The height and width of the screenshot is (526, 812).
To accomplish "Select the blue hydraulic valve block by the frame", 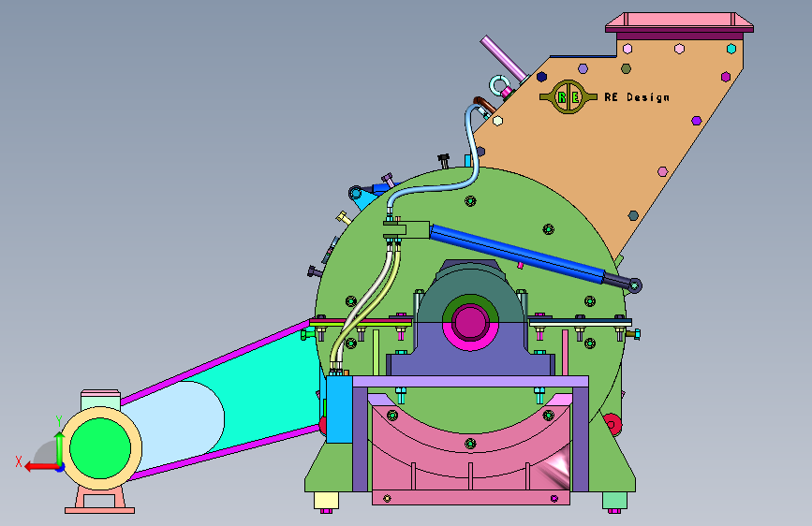I will coord(339,409).
